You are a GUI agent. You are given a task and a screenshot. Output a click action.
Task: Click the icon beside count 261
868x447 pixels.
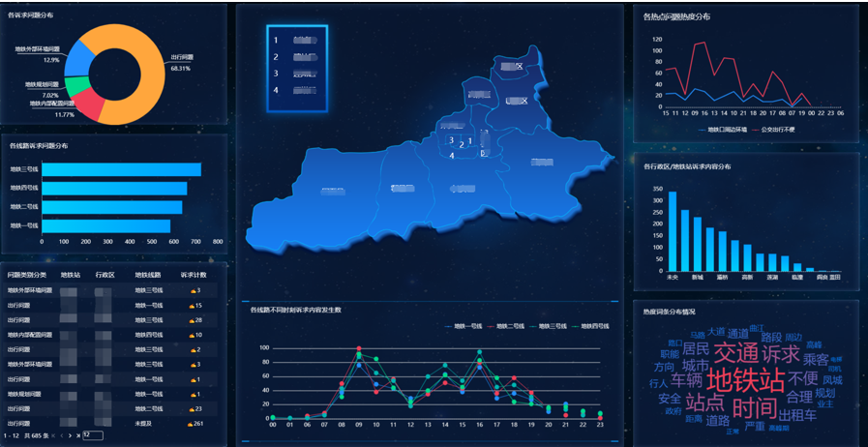coord(190,424)
